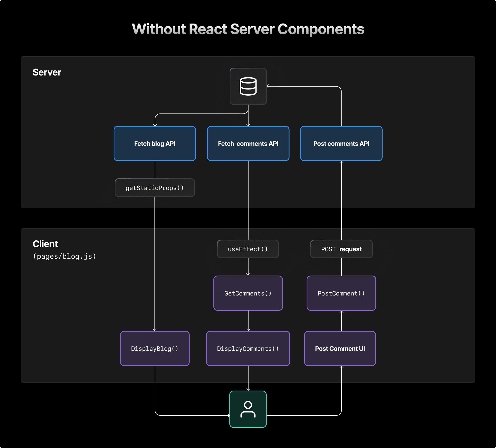The image size is (496, 448).
Task: Select the Post Comment UI node
Action: pos(340,348)
